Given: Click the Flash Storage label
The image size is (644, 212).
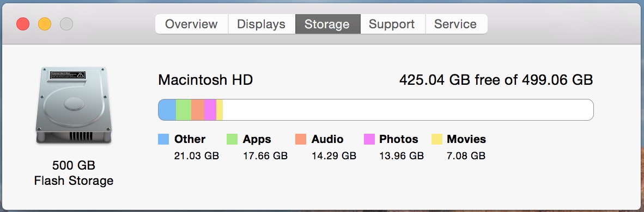Looking at the screenshot, I should coord(74,181).
